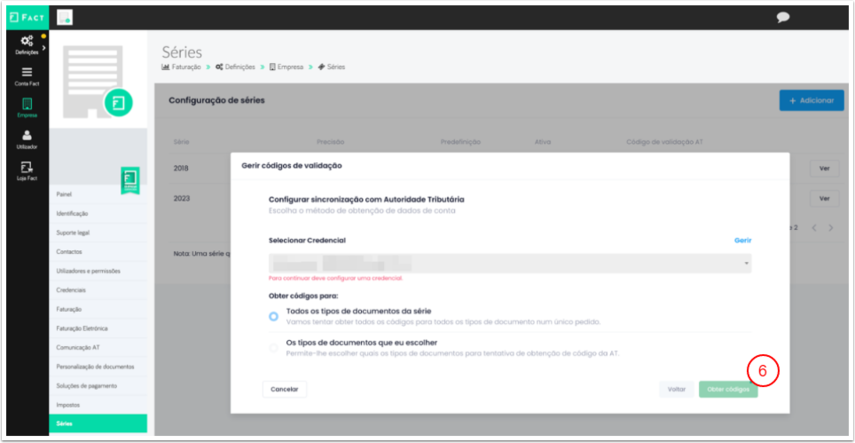Open Loja Fact store icon
The width and height of the screenshot is (855, 443).
click(27, 167)
